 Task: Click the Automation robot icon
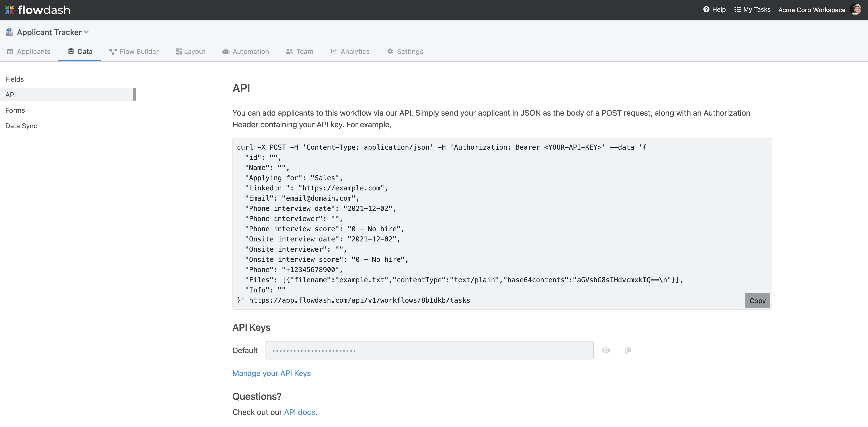(x=226, y=51)
